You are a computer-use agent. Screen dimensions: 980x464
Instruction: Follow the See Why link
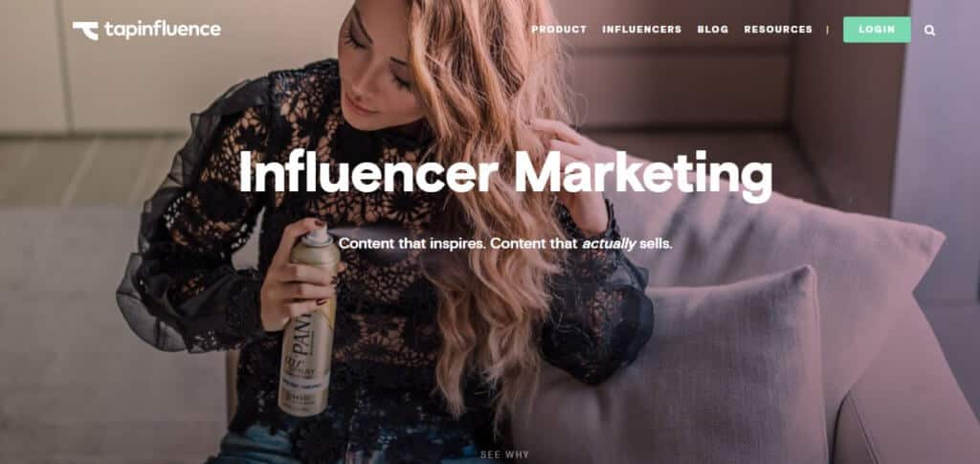click(x=504, y=454)
